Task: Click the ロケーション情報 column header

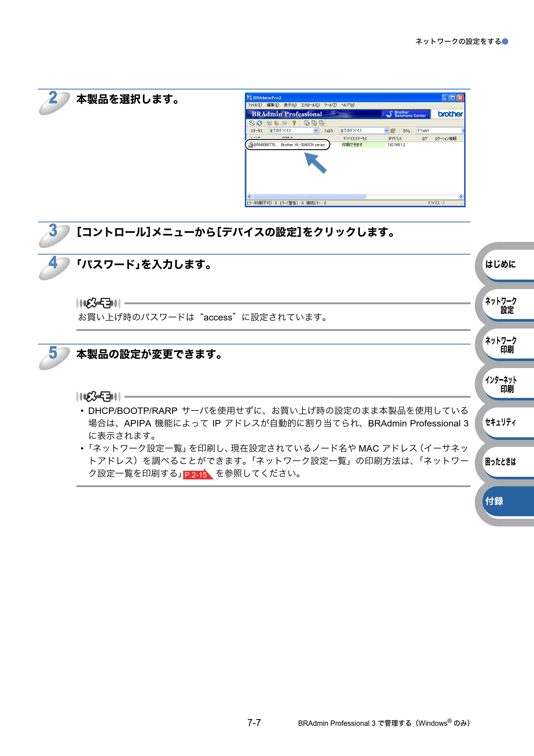Action: pos(447,139)
